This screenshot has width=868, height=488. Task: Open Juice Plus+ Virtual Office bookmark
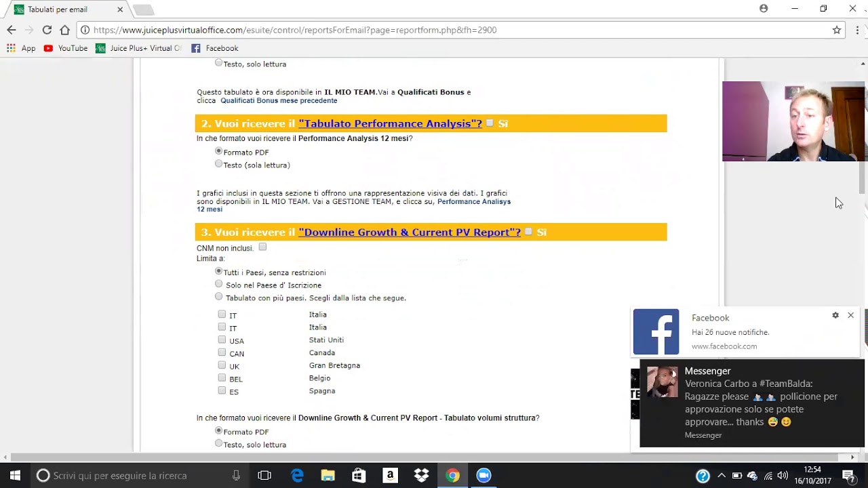(x=138, y=48)
